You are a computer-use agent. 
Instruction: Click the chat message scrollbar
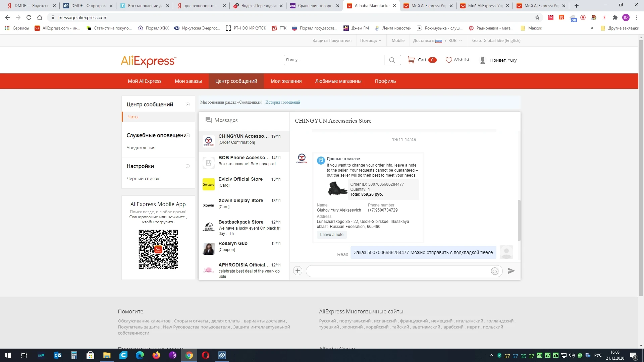(x=519, y=220)
